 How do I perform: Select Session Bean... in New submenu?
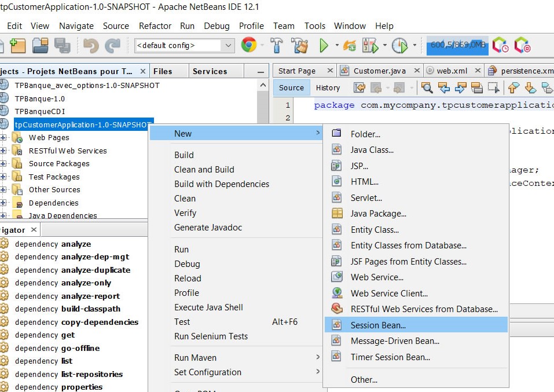[416, 325]
